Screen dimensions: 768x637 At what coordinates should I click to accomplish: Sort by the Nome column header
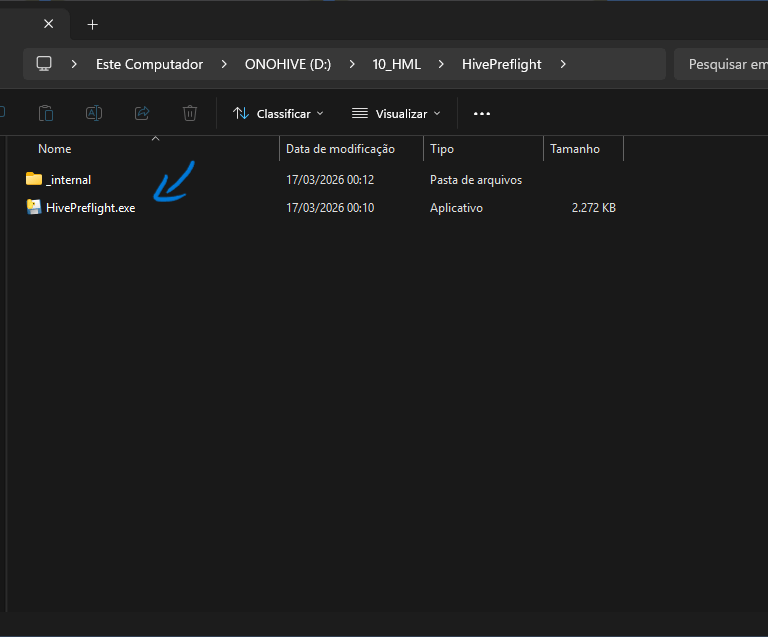click(x=55, y=149)
